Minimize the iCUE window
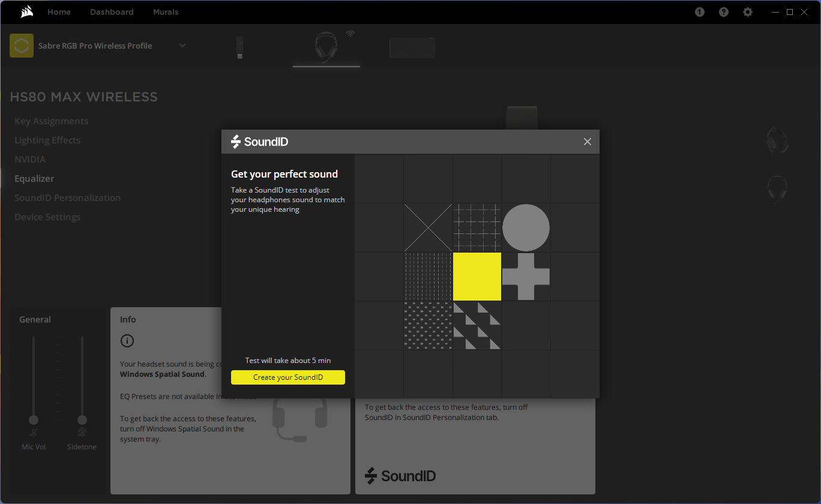821x504 pixels. (775, 12)
